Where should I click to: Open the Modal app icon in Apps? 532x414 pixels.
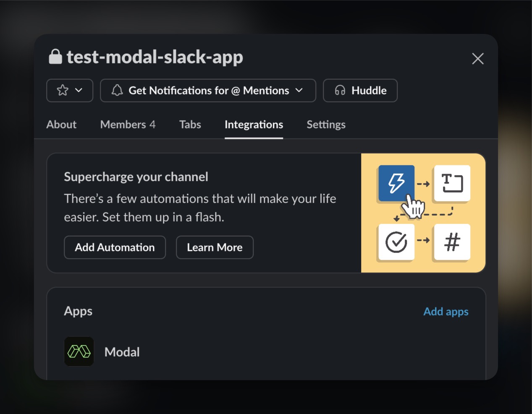coord(79,352)
